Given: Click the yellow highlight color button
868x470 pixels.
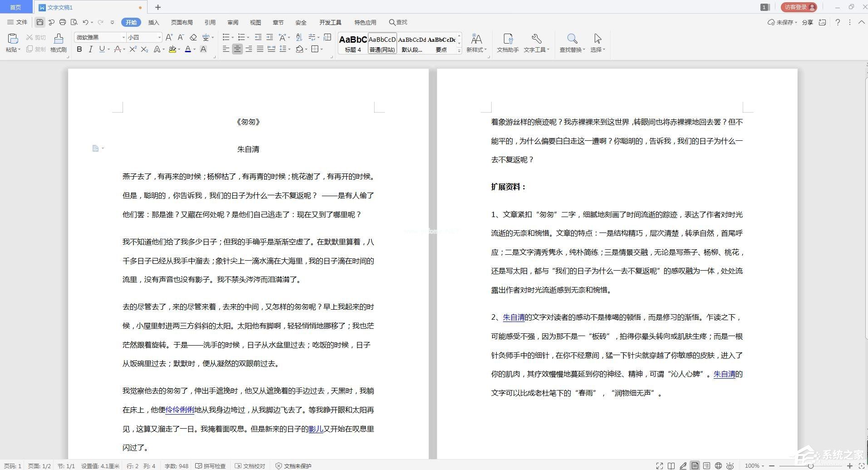Looking at the screenshot, I should click(x=172, y=49).
